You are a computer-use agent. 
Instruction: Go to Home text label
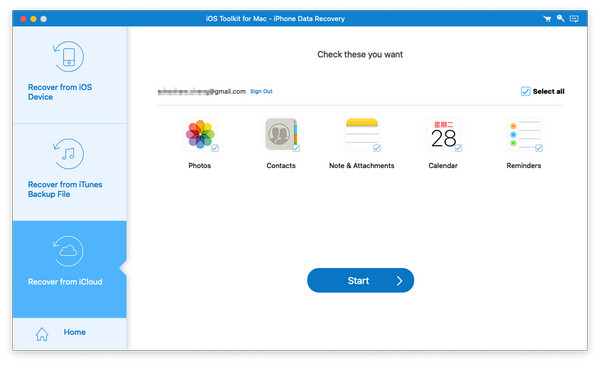75,332
